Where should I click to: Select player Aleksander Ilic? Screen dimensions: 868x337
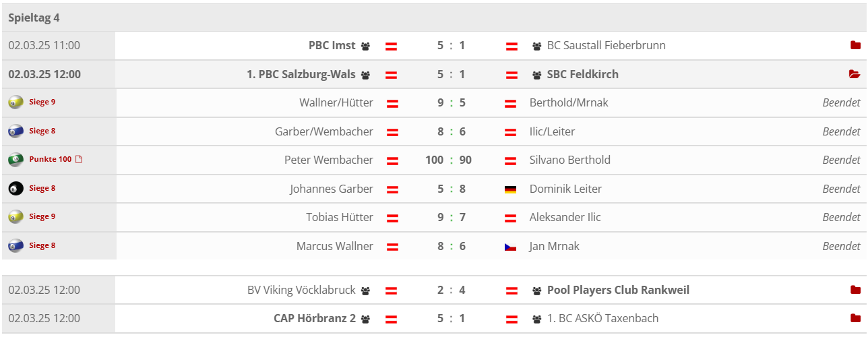[565, 217]
